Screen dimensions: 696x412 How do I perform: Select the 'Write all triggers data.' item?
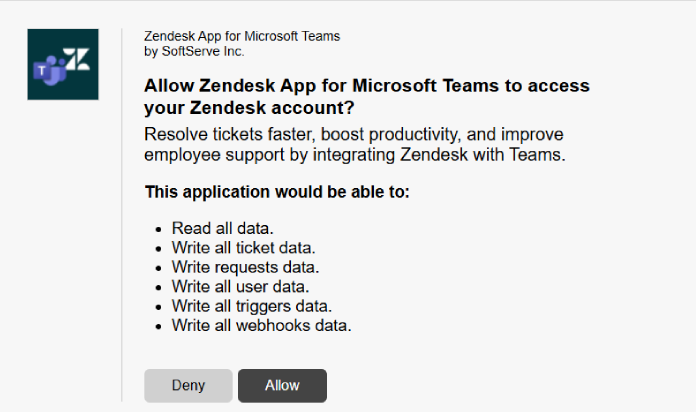pos(252,306)
